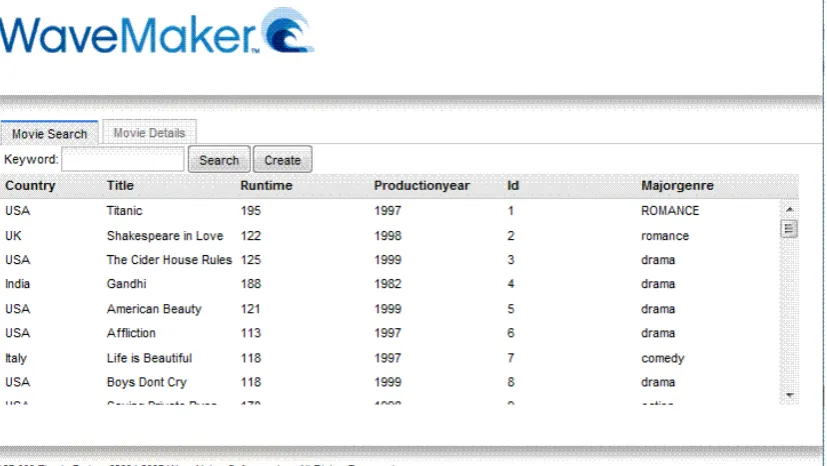This screenshot has width=827, height=466.
Task: Sort by the Productionyear column header
Action: click(421, 186)
